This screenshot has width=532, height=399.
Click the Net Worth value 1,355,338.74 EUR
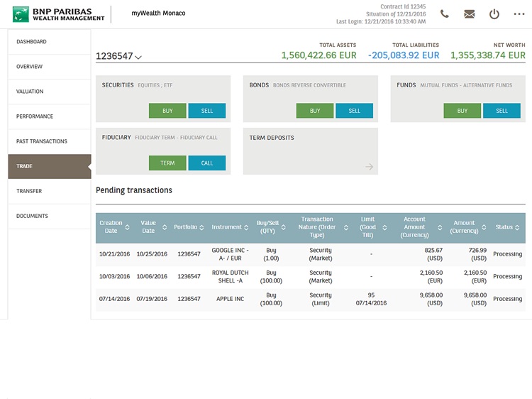tap(488, 55)
